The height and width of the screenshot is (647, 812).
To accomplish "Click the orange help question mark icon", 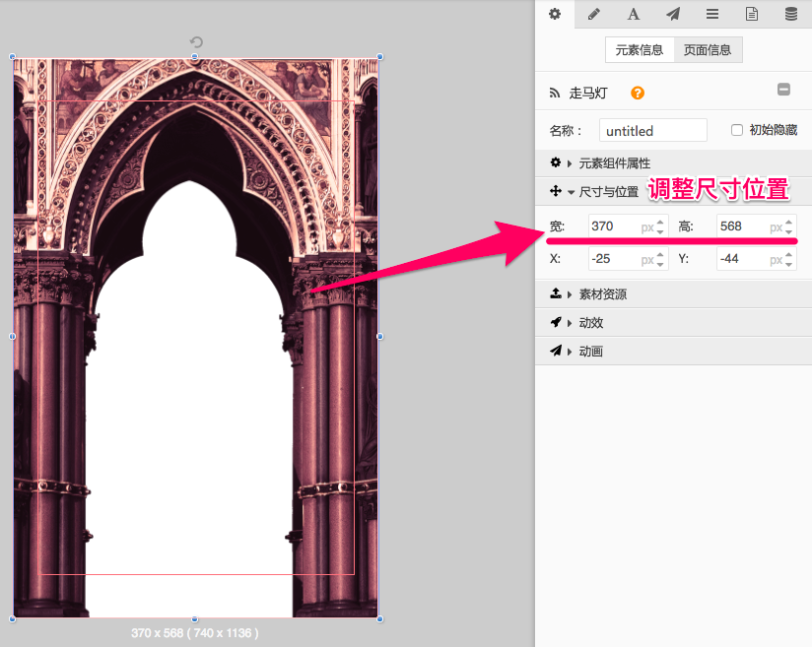I will coord(638,94).
